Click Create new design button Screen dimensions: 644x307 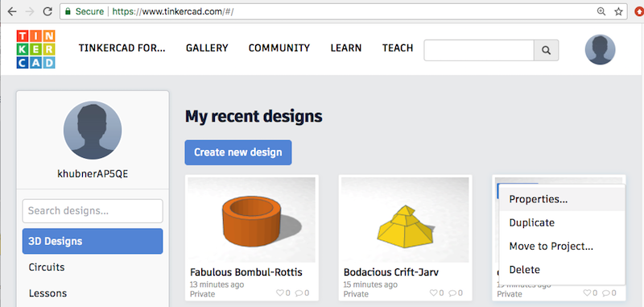pyautogui.click(x=238, y=152)
